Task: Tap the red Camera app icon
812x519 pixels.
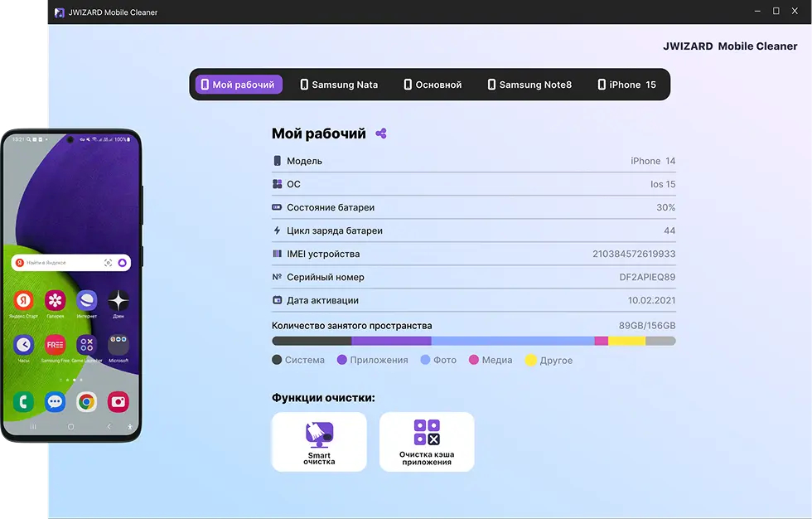Action: pos(118,402)
